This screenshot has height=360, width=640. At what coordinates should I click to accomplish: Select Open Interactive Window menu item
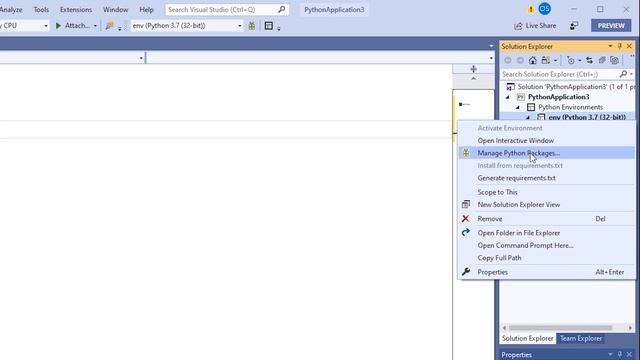(547, 140)
